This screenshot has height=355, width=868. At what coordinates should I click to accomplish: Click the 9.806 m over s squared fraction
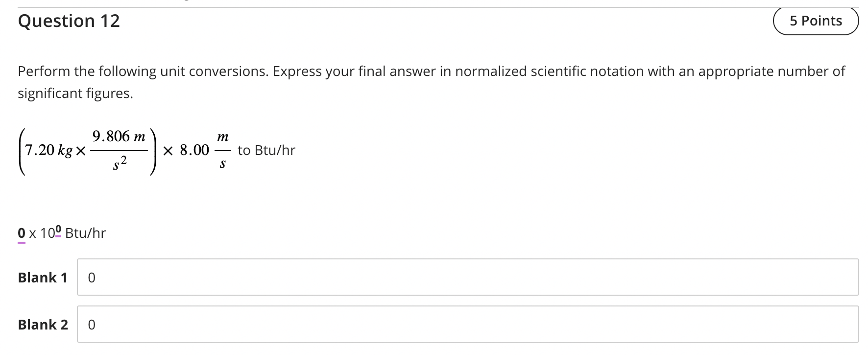click(x=119, y=150)
